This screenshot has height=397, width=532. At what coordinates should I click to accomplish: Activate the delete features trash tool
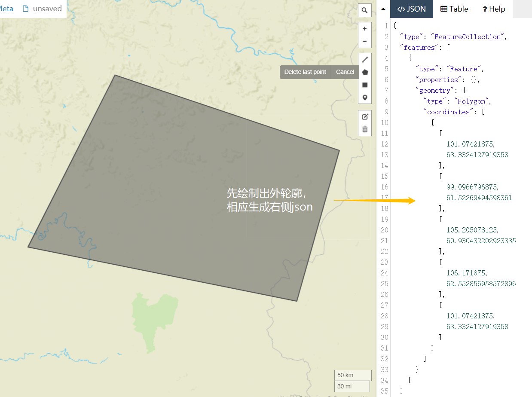pos(364,128)
